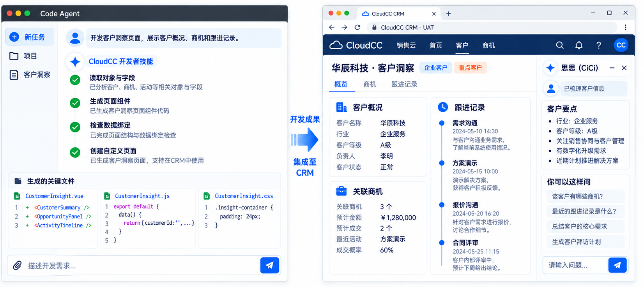Open a new browser tab
This screenshot has width=644, height=287.
tap(448, 14)
